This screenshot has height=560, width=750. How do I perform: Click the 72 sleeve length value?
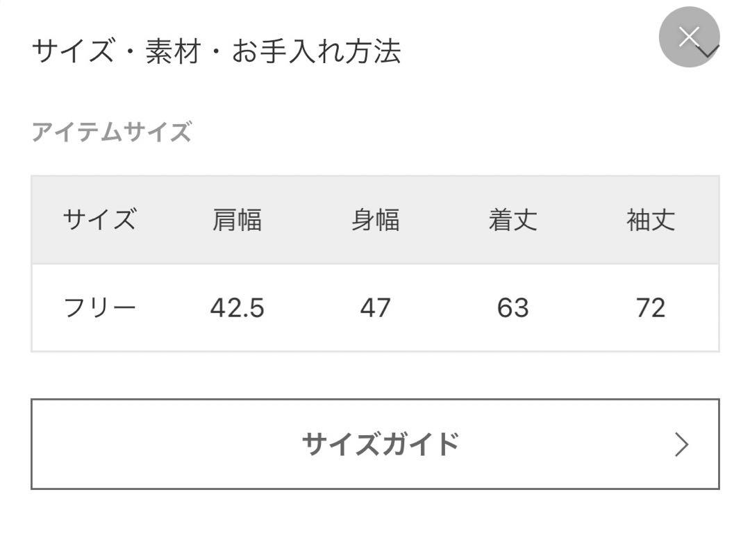[x=651, y=307]
